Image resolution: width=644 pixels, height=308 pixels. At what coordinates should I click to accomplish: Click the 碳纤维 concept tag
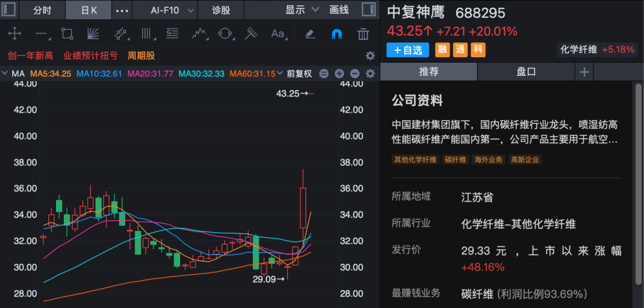pyautogui.click(x=455, y=159)
